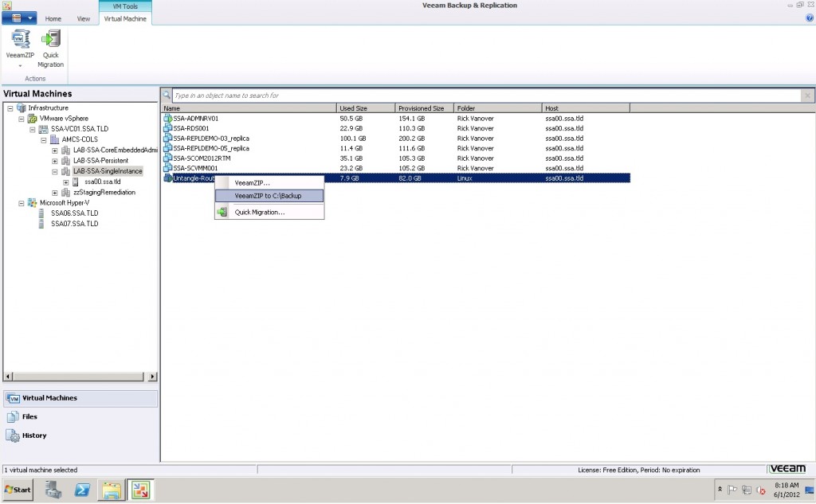Click the 200.2 GB provisioned size cell
Viewport: 816px width, 504px height.
coord(412,139)
